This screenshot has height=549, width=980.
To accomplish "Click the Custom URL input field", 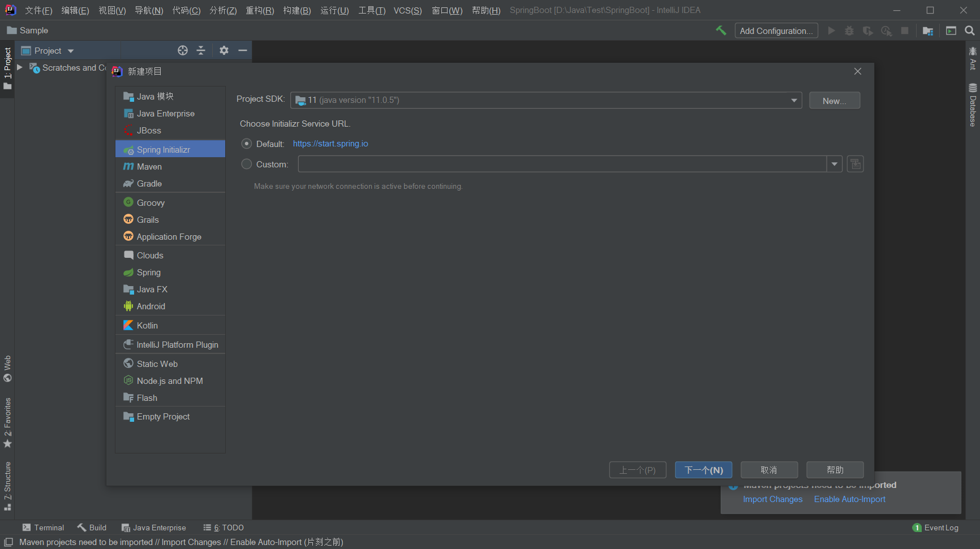I will [x=562, y=164].
